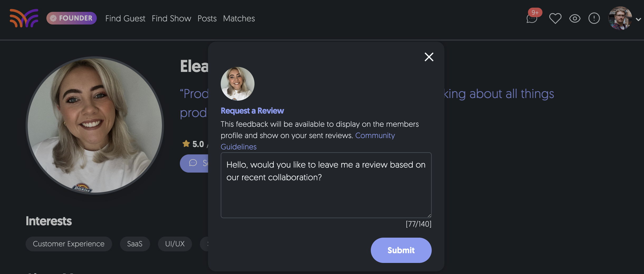644x274 pixels.
Task: Open the Community Guidelines link
Action: pyautogui.click(x=375, y=135)
